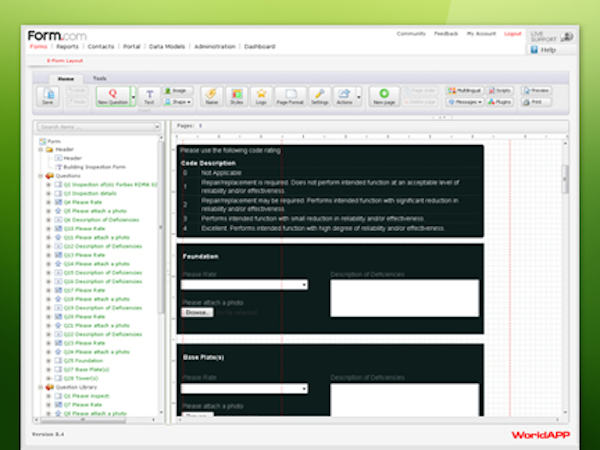
Task: Select Q5 Please attach a photo
Action: pyautogui.click(x=95, y=211)
